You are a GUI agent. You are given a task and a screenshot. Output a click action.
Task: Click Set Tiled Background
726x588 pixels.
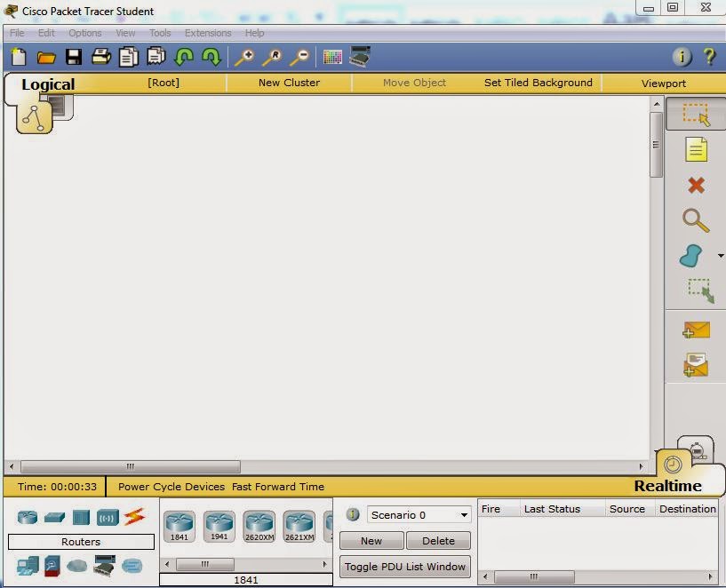pos(539,83)
